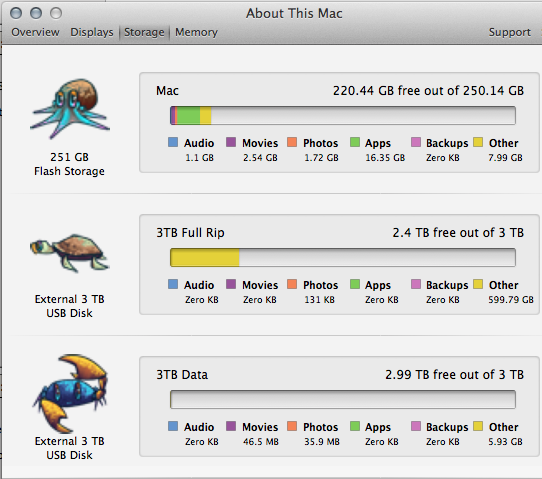Click the Apps swatch in 3TB Data
Viewport: 542px width, 479px height.
tap(355, 426)
